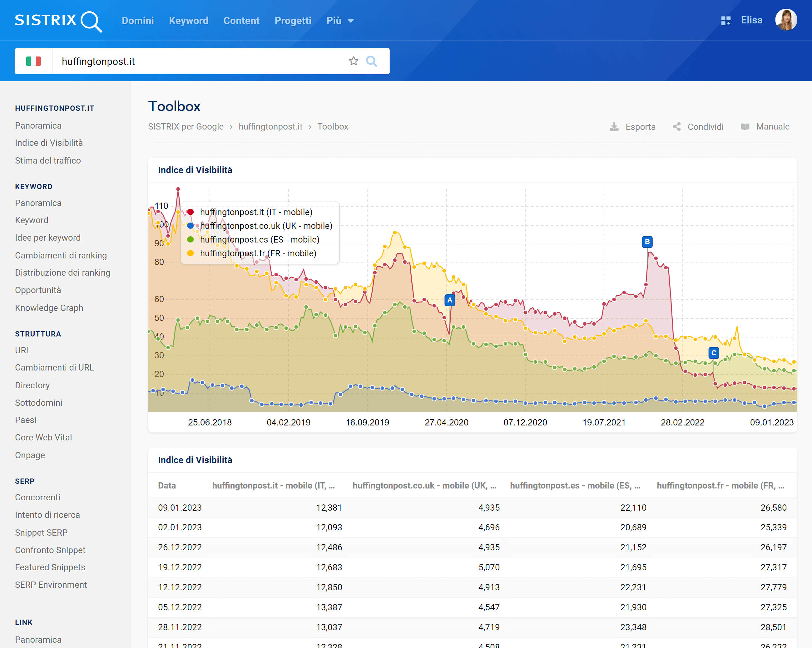The image size is (812, 648).
Task: Click huffingtonpost.it - mobile column header
Action: 273,485
